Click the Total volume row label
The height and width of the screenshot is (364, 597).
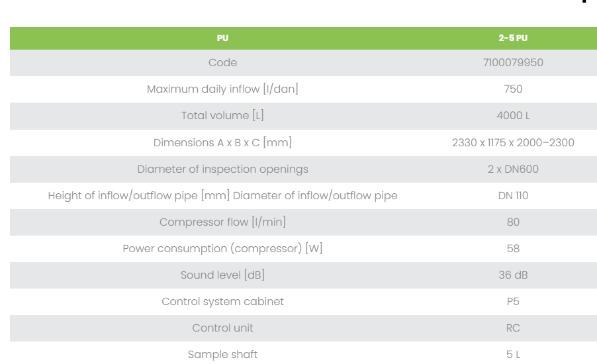coord(222,115)
